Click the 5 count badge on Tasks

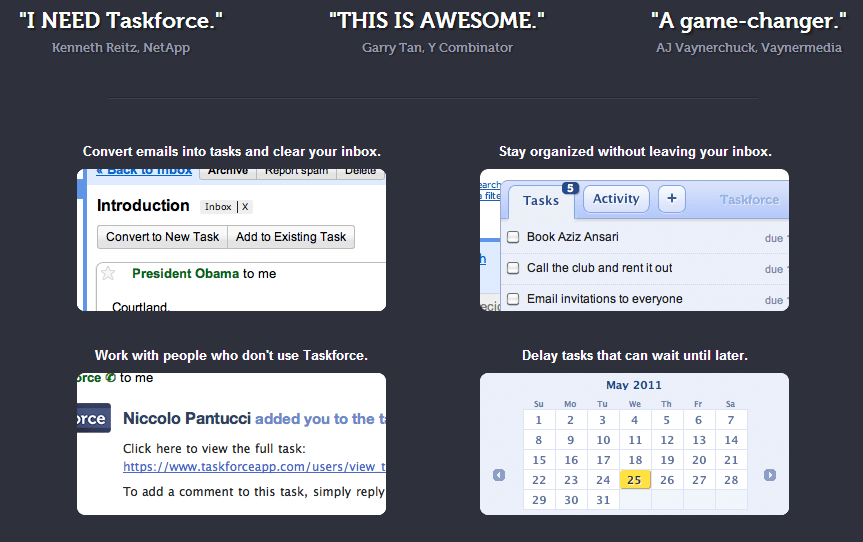click(570, 188)
